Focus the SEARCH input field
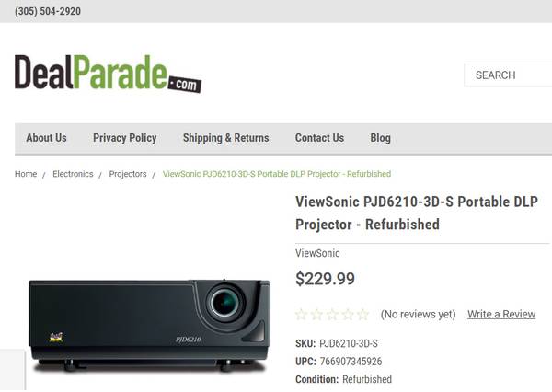Screen dimensions: 552x392 [508, 75]
